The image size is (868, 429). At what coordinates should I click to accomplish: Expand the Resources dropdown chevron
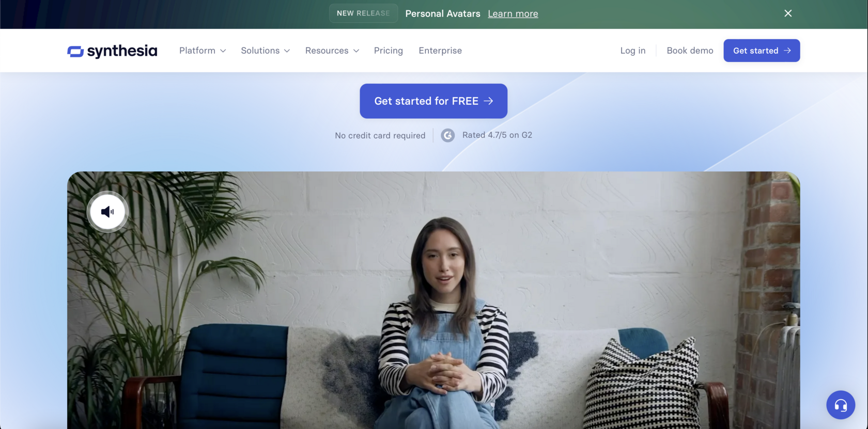coord(356,51)
